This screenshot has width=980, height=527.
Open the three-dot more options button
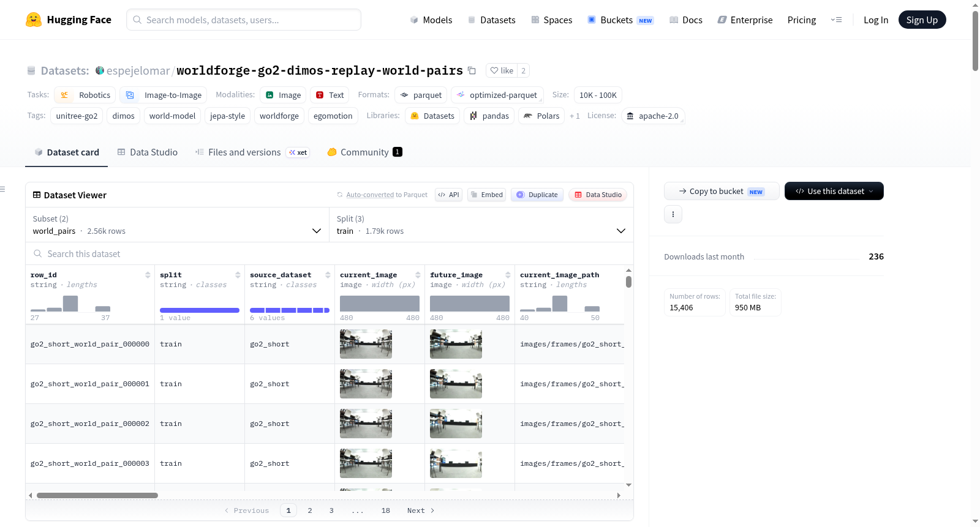pos(673,214)
